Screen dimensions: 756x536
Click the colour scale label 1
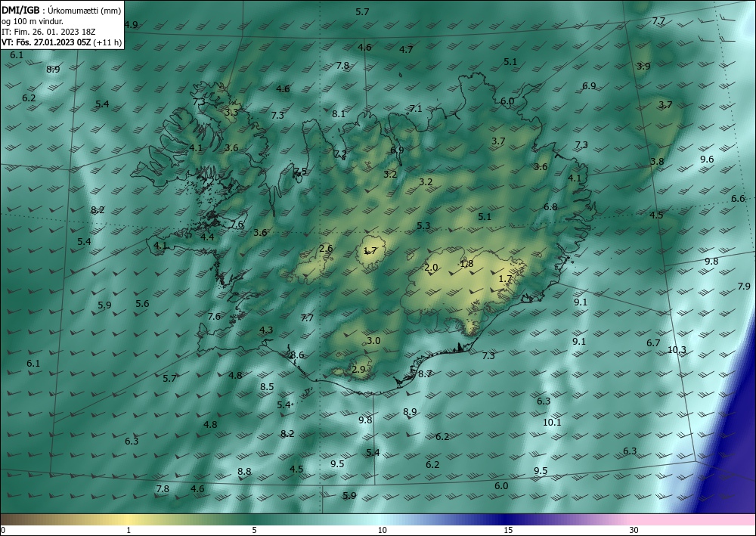(129, 530)
